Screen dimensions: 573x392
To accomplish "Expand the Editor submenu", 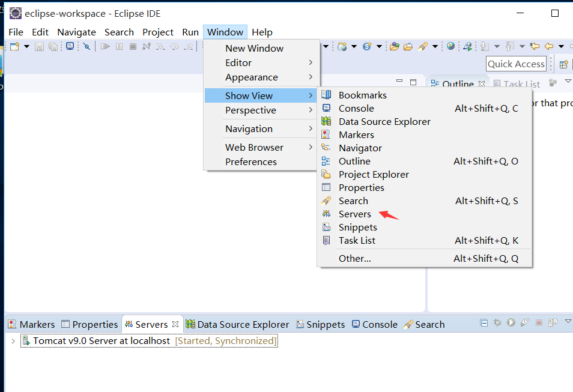I will tap(262, 63).
